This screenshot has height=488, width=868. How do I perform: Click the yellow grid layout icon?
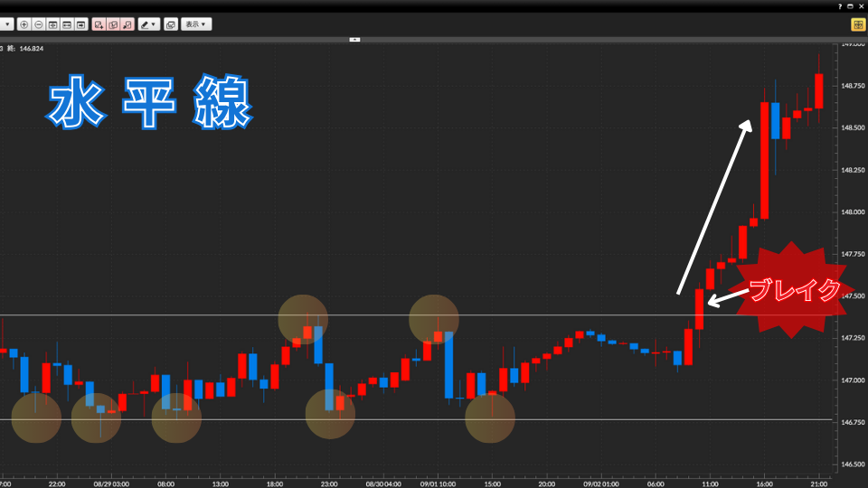point(856,24)
